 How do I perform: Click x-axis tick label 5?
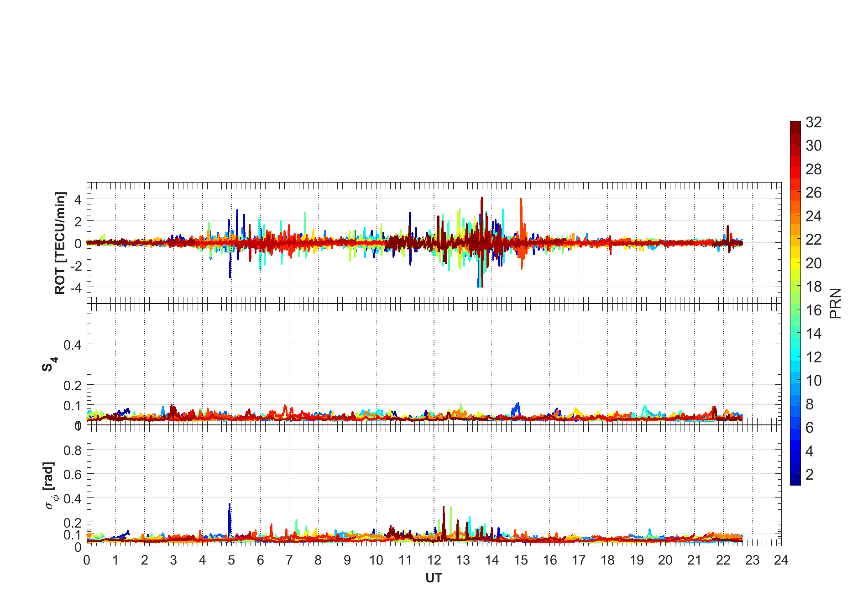[x=231, y=560]
